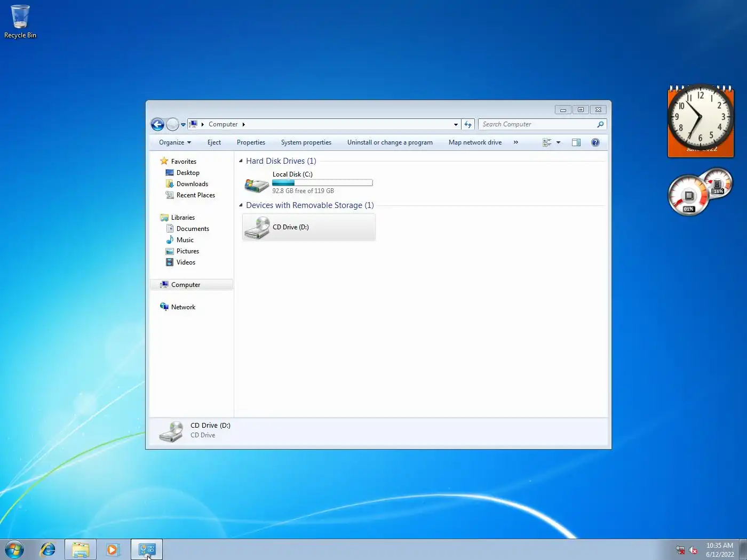Click the Refresh button in address bar

point(468,124)
